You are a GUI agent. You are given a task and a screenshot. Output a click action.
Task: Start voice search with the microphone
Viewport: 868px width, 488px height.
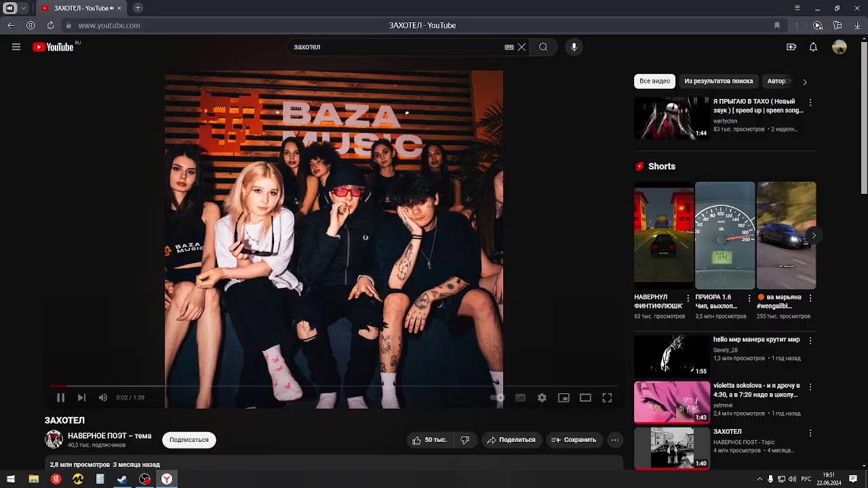click(x=574, y=47)
